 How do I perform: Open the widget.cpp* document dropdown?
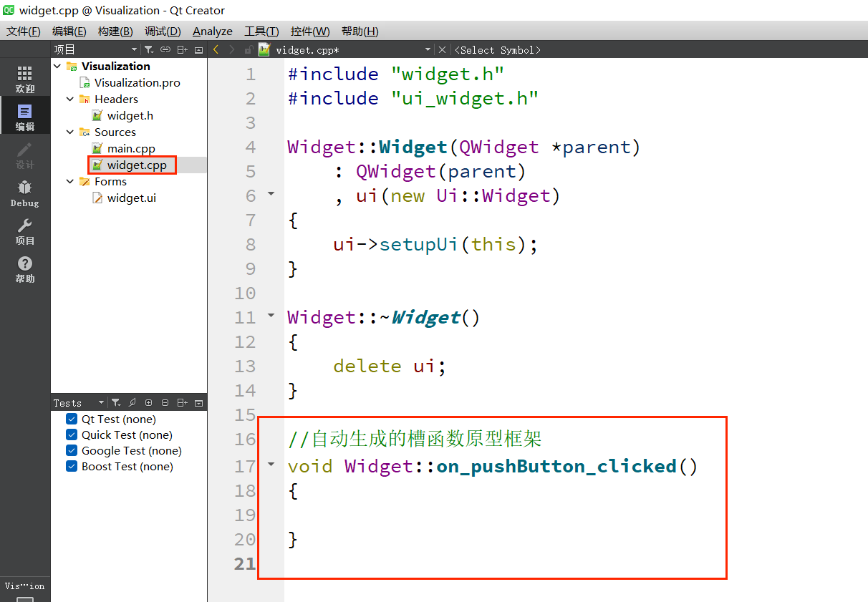click(x=353, y=49)
